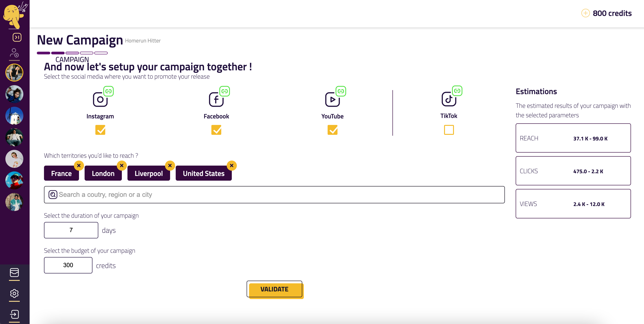644x324 pixels.
Task: Click the VALIDATE button
Action: (275, 289)
